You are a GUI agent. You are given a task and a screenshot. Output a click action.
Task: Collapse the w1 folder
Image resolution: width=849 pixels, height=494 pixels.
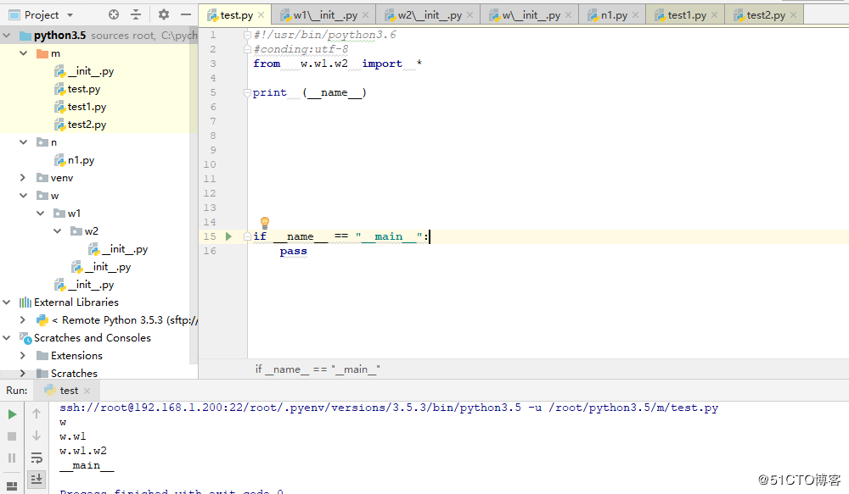(41, 213)
